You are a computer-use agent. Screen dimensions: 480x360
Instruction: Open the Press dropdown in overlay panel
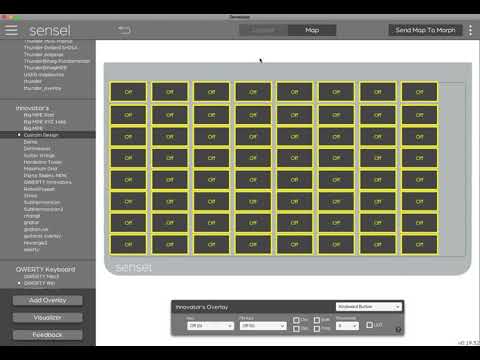tap(263, 326)
